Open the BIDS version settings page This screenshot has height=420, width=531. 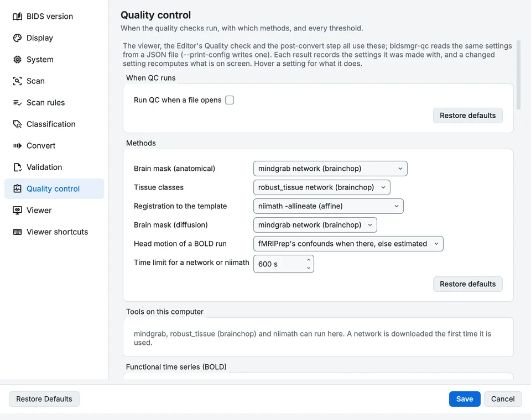(x=54, y=16)
